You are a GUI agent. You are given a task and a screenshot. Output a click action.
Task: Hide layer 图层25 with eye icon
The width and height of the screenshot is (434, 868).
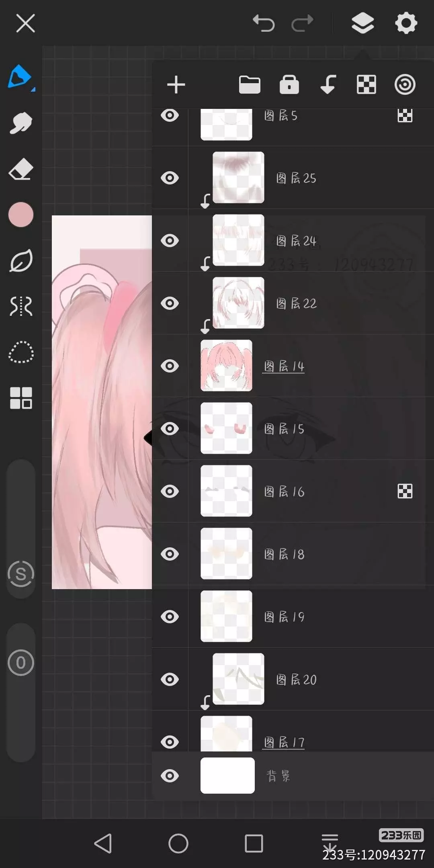point(170,178)
